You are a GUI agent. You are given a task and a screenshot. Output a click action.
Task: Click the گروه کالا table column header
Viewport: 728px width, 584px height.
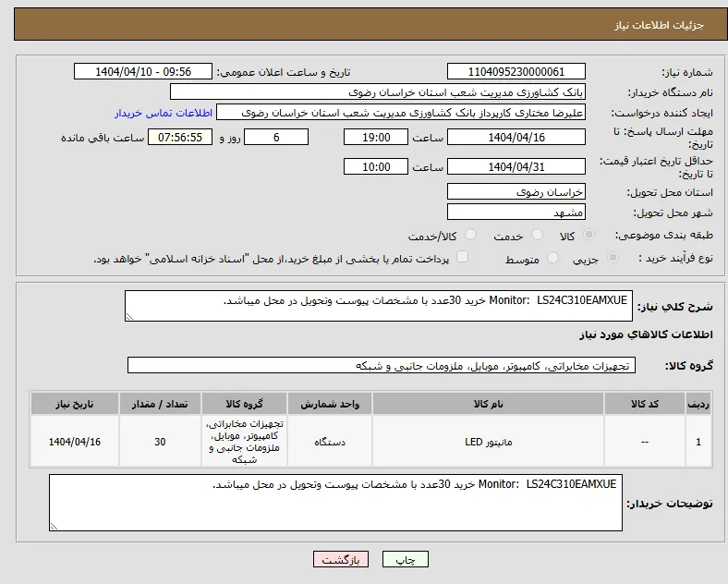tap(244, 404)
